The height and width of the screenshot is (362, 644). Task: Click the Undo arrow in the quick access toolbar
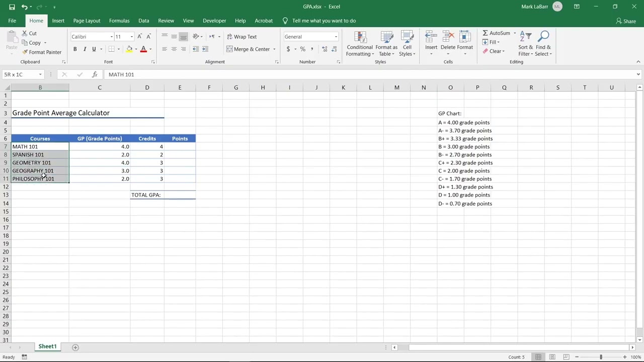pyautogui.click(x=24, y=7)
